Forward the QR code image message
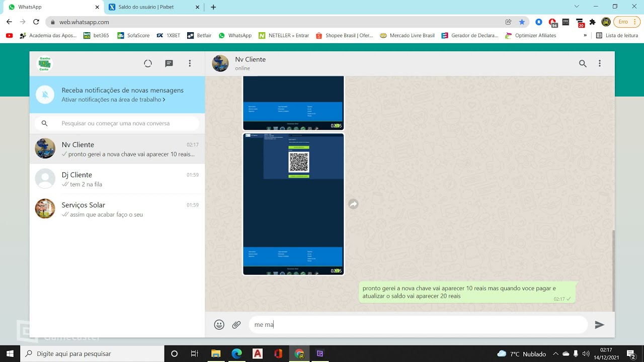This screenshot has width=644, height=362. click(x=354, y=204)
